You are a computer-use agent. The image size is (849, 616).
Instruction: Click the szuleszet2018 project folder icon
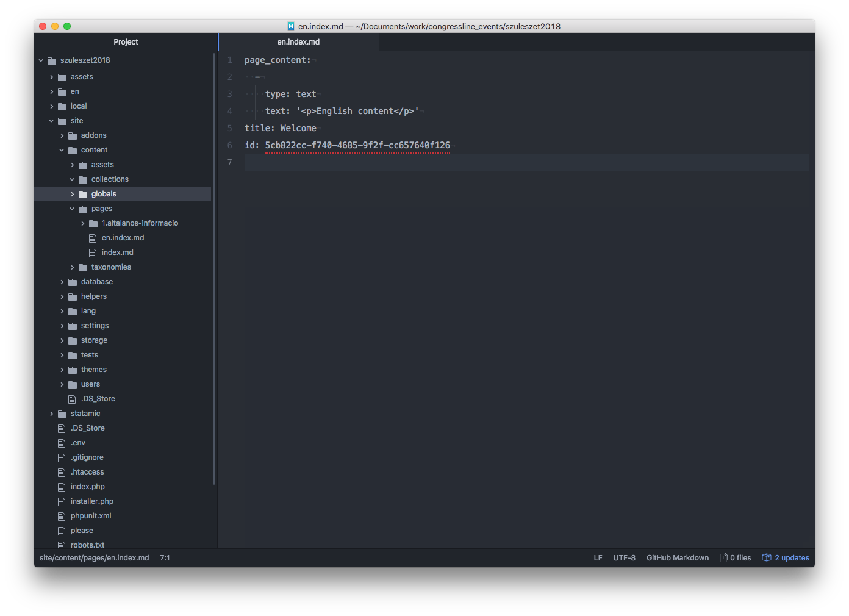(x=52, y=60)
